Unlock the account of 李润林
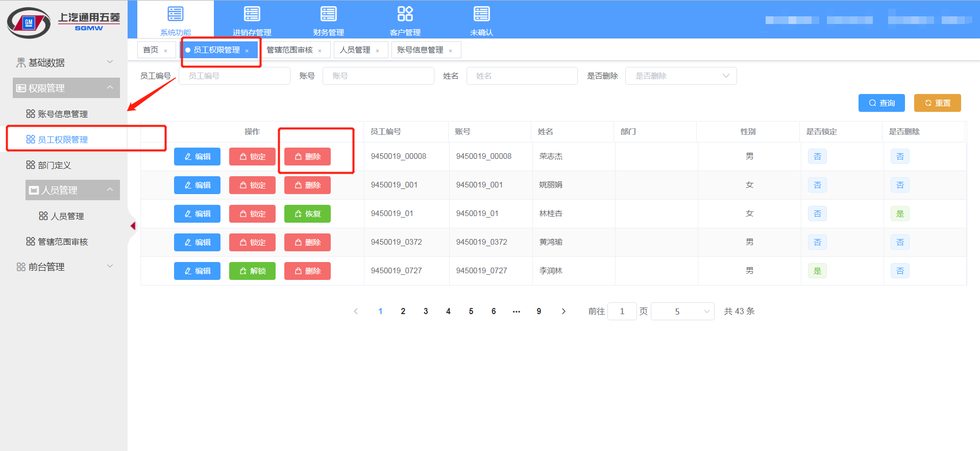 click(252, 271)
